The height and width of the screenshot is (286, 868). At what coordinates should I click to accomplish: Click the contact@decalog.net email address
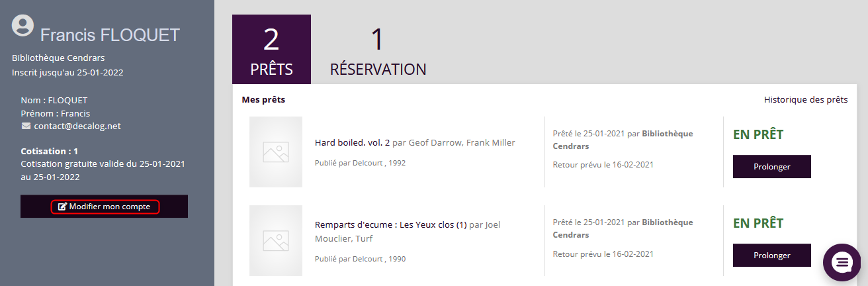click(77, 126)
